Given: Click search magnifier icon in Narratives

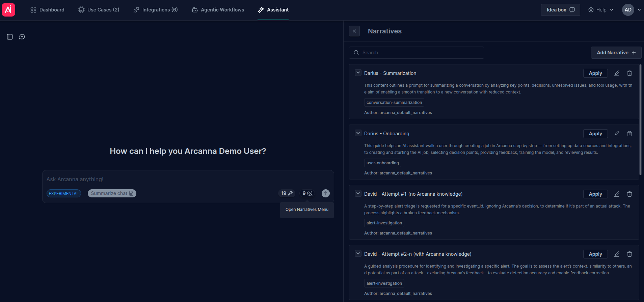Looking at the screenshot, I should coord(356,53).
